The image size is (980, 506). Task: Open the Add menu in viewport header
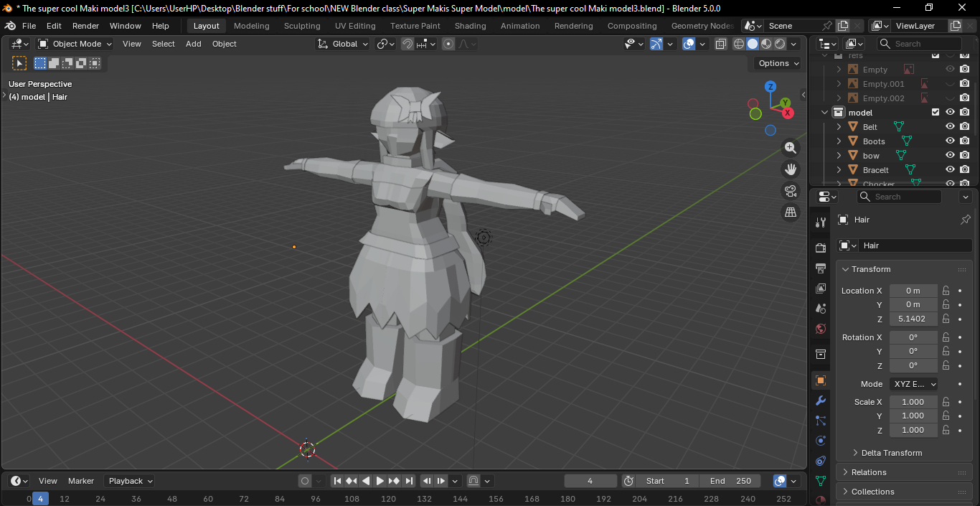(x=194, y=44)
